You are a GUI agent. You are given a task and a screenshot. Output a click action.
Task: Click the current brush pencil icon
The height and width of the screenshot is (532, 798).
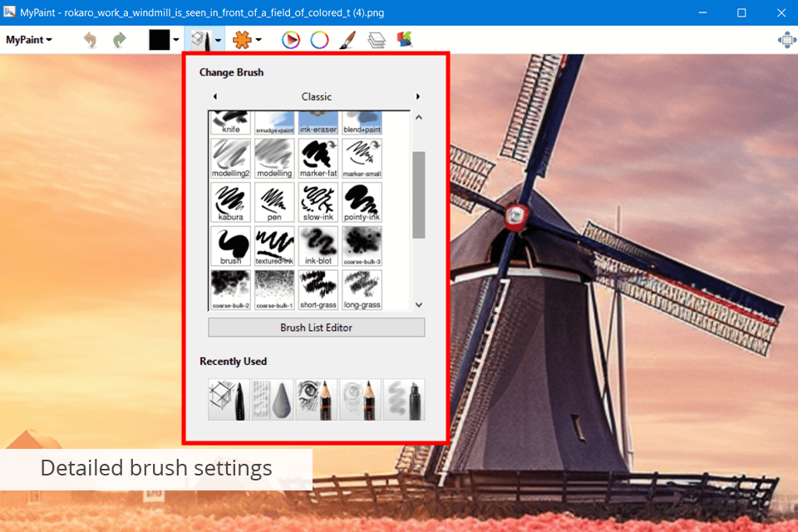pos(200,40)
